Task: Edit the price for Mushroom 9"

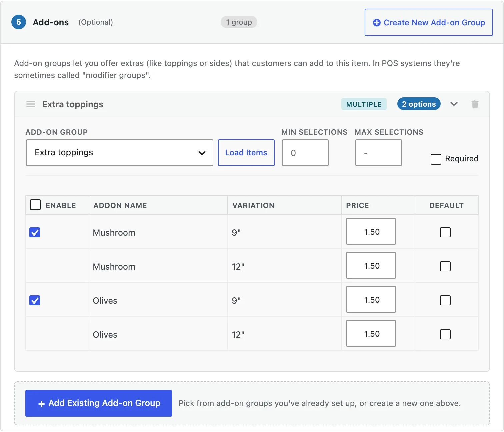Action: tap(371, 231)
